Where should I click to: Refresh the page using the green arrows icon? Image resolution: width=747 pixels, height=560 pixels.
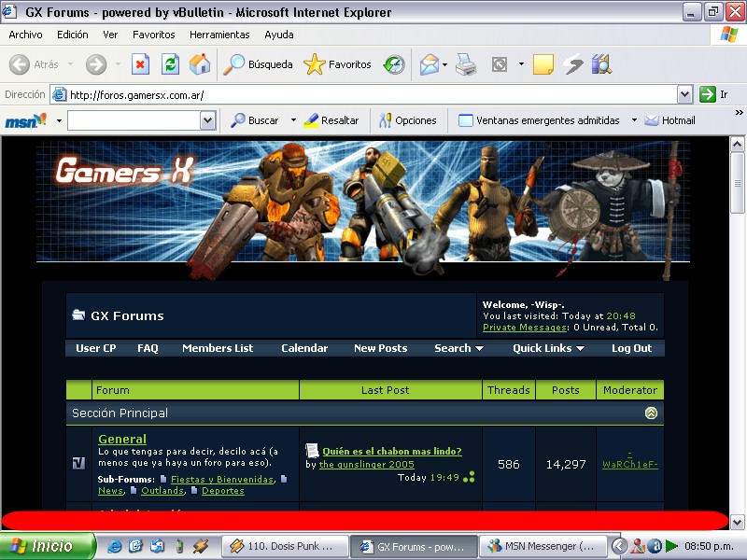coord(170,64)
